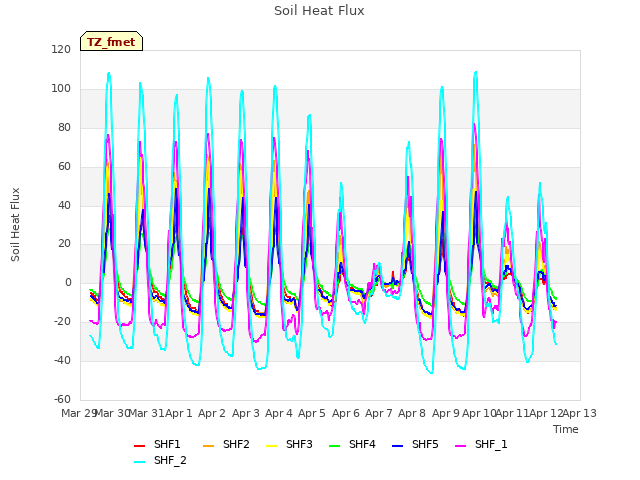This screenshot has height=480, width=640.
Task: Click the magenta SHF_1 legend color marker
Action: click(x=460, y=446)
